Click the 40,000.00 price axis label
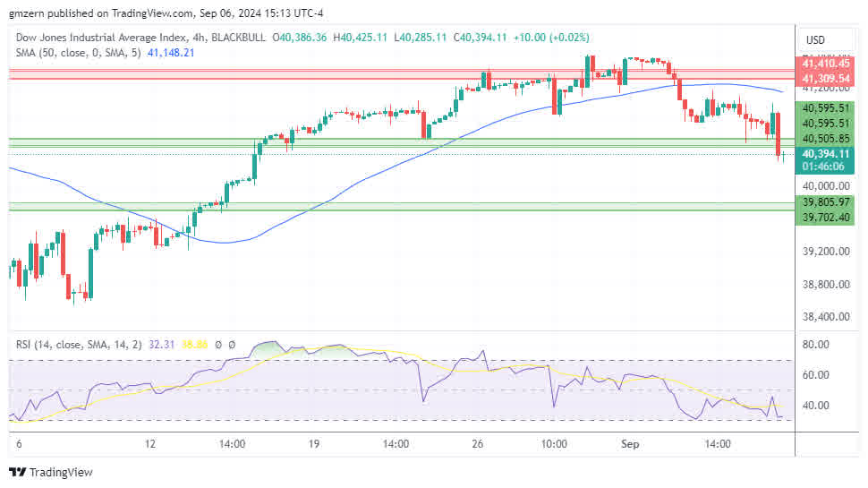868x488 pixels. coord(825,186)
